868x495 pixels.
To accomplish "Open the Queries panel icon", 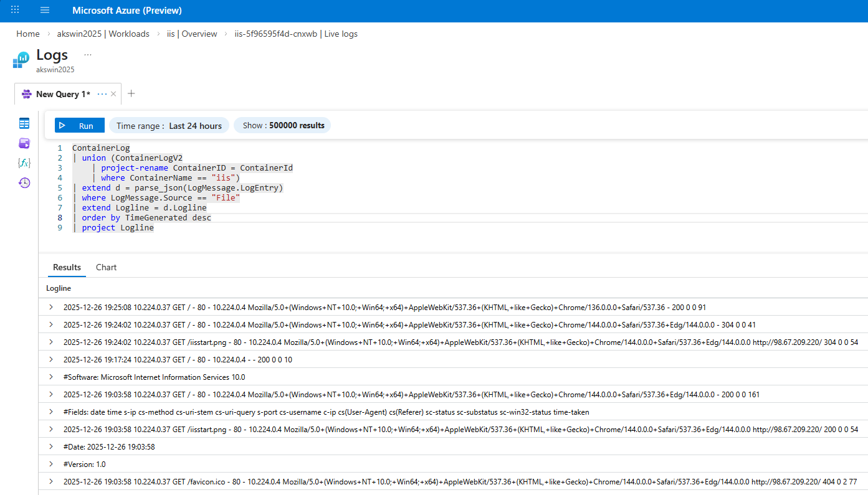I will [24, 143].
